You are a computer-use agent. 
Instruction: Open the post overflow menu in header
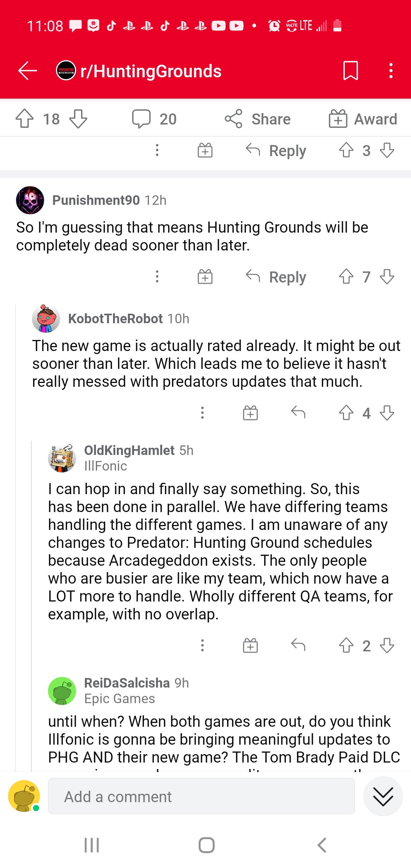391,71
